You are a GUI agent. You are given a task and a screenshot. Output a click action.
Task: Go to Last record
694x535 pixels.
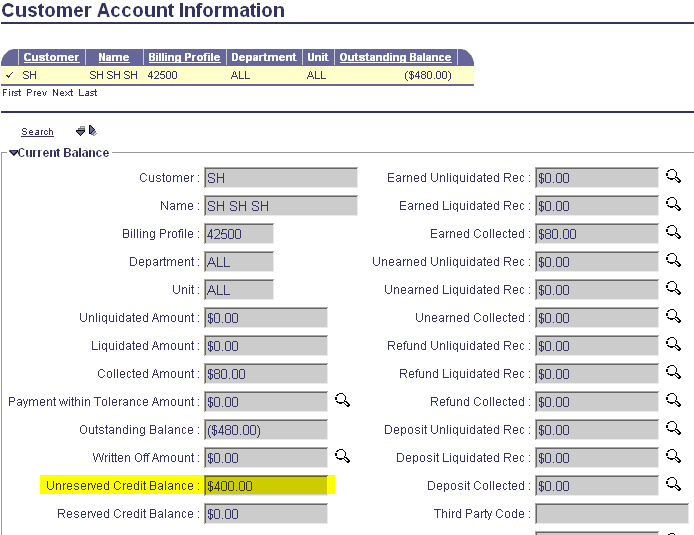pyautogui.click(x=88, y=93)
